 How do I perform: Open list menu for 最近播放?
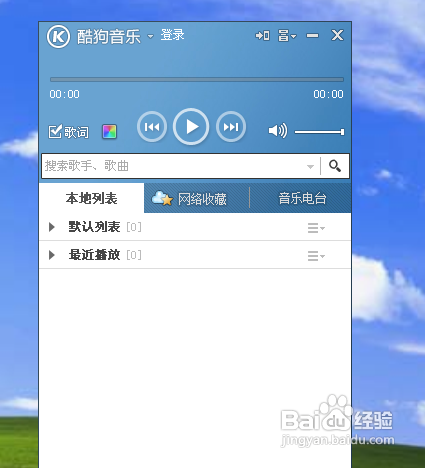316,256
